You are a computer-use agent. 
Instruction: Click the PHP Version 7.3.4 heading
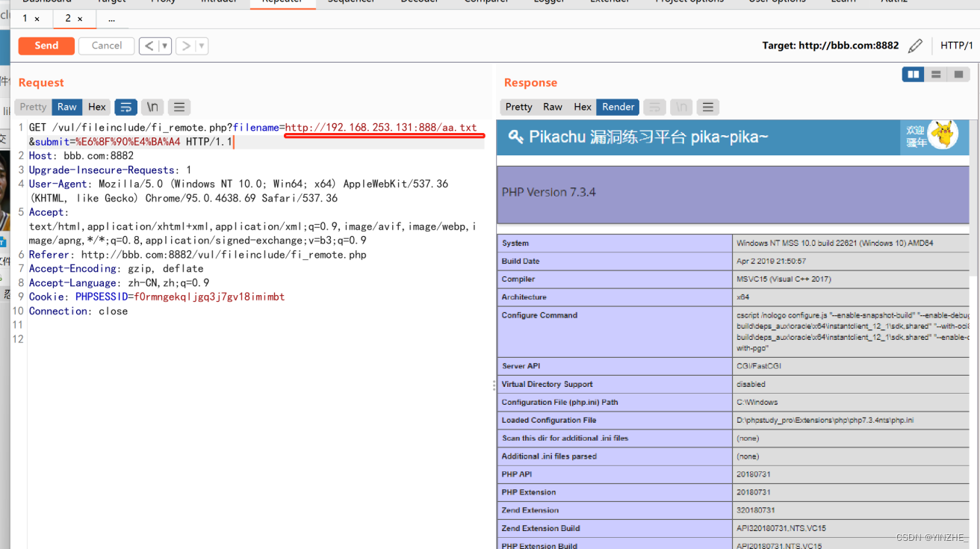[x=549, y=192]
